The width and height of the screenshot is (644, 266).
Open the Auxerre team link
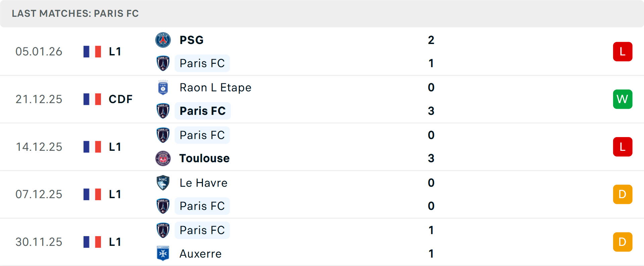(201, 254)
